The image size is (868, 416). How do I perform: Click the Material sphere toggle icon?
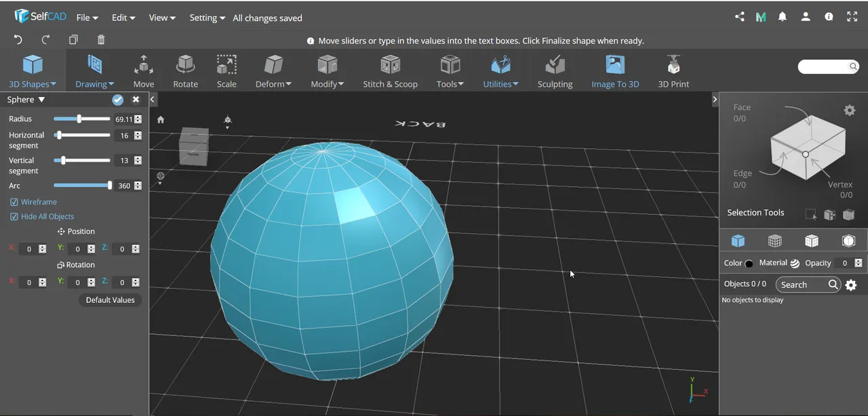(795, 263)
